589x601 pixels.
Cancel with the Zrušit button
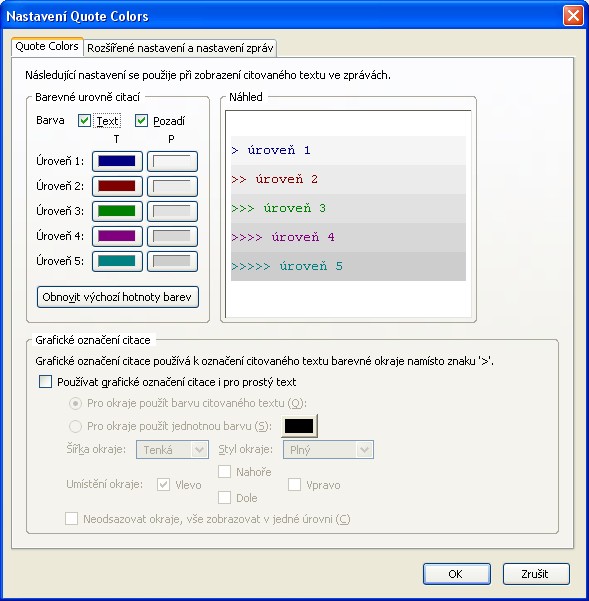536,574
